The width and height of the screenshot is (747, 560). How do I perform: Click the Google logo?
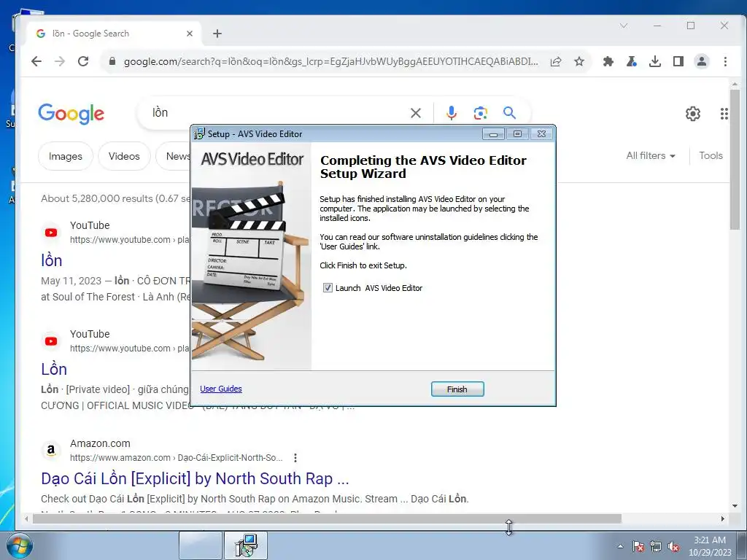click(x=71, y=113)
